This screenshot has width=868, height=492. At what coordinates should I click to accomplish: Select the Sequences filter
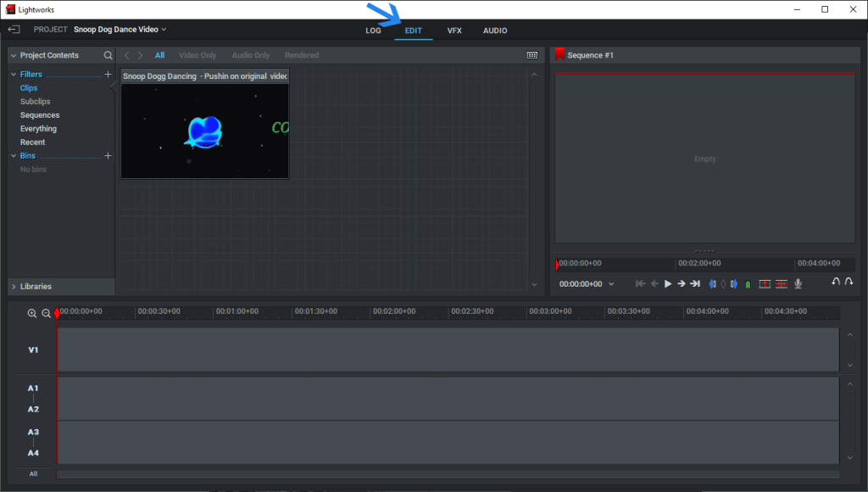tap(40, 115)
